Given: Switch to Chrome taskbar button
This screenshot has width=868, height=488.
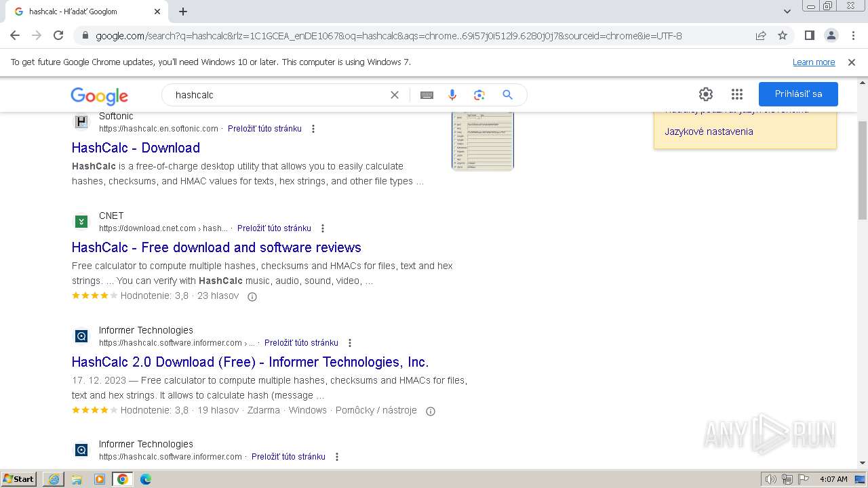Looking at the screenshot, I should click(x=123, y=479).
